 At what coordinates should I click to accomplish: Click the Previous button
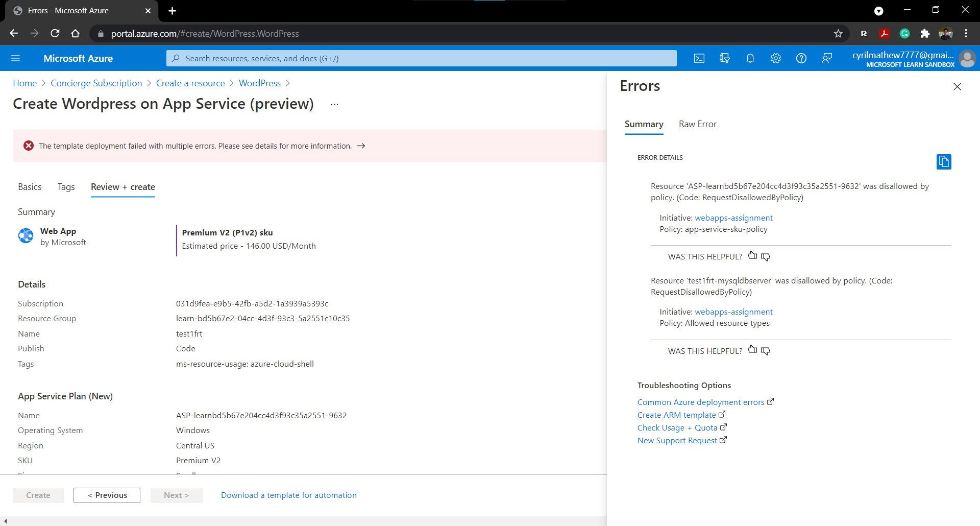107,495
